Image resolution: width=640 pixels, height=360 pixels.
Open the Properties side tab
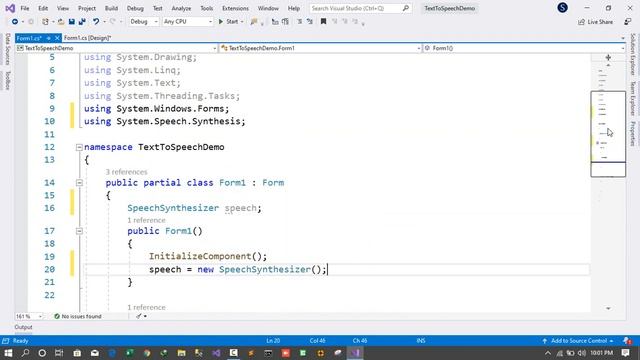(x=633, y=134)
